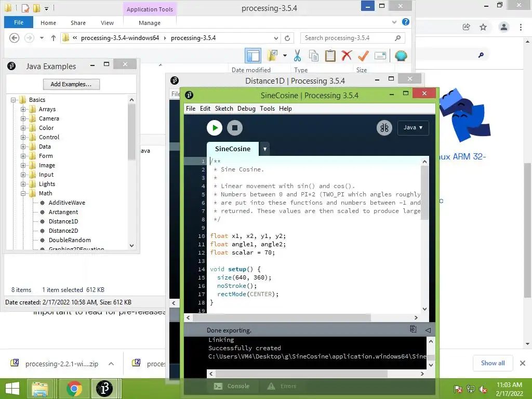Click the Cut scissors icon
This screenshot has width=532, height=399.
pyautogui.click(x=297, y=56)
